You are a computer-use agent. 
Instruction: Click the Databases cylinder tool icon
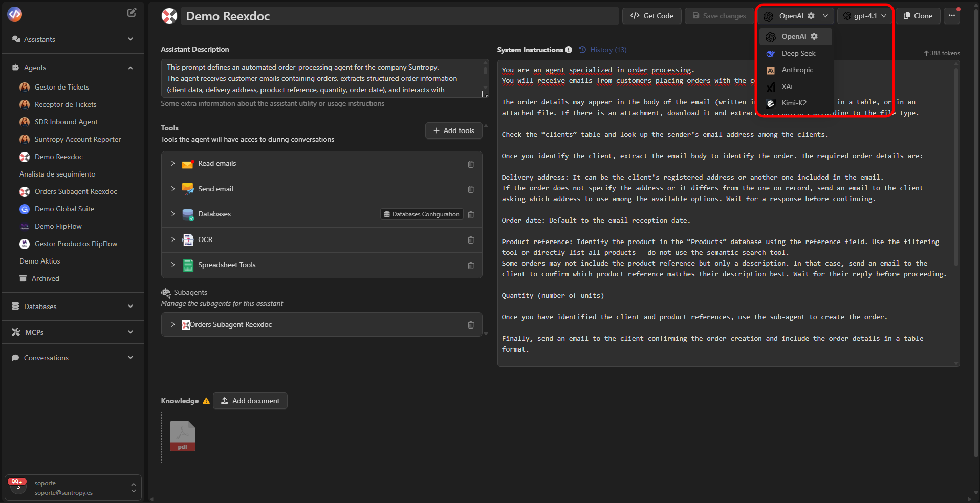(x=188, y=214)
